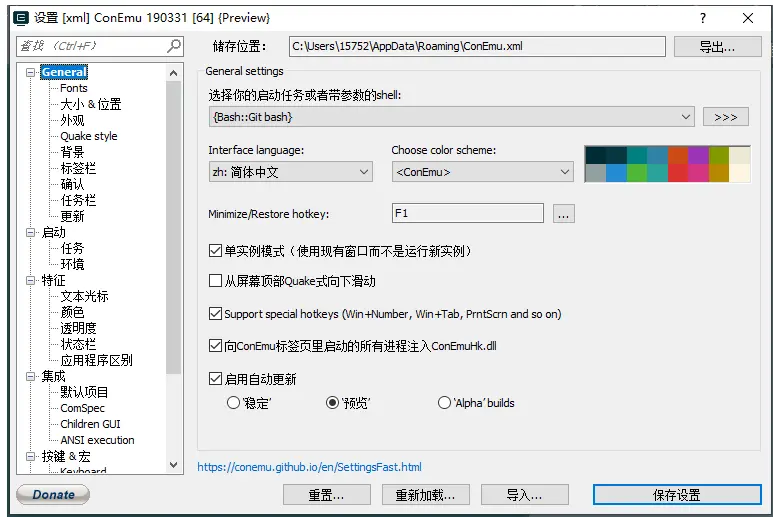The image size is (773, 517).
Task: Open the 状态栏 settings page
Action: [78, 344]
